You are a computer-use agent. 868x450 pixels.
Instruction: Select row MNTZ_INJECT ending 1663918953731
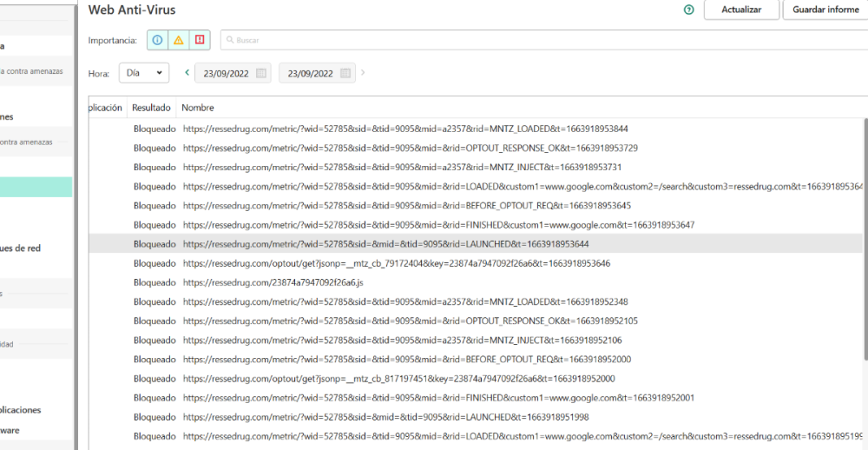point(476,167)
